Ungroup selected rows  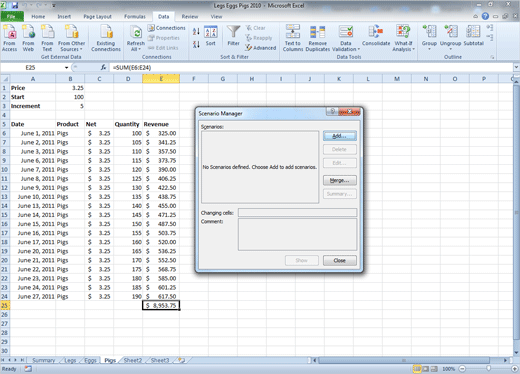450,37
